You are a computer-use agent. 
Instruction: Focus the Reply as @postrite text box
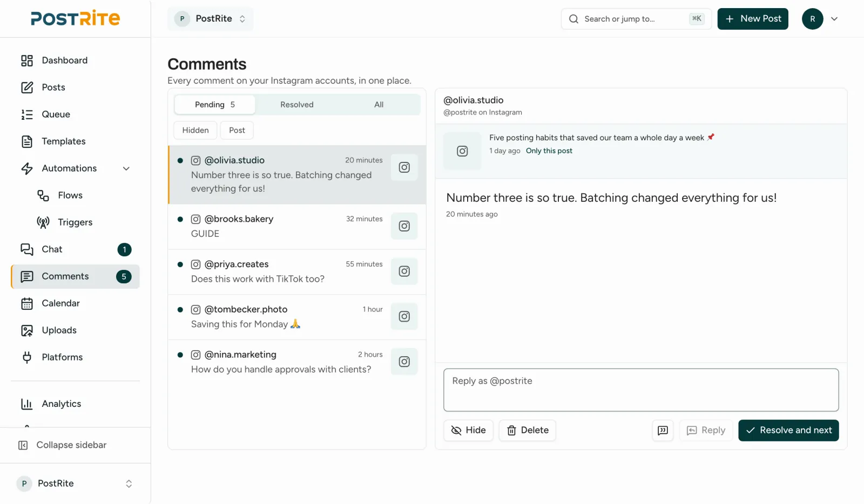[641, 390]
